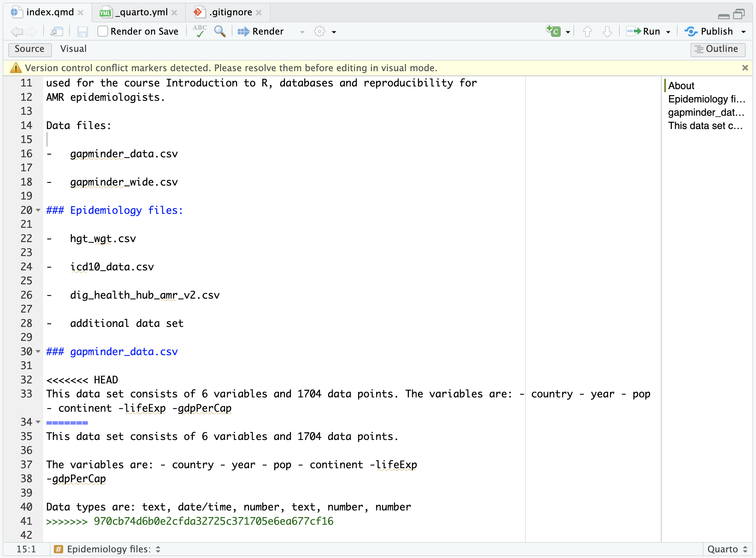Open Find/Replace magnifier icon

pos(220,31)
